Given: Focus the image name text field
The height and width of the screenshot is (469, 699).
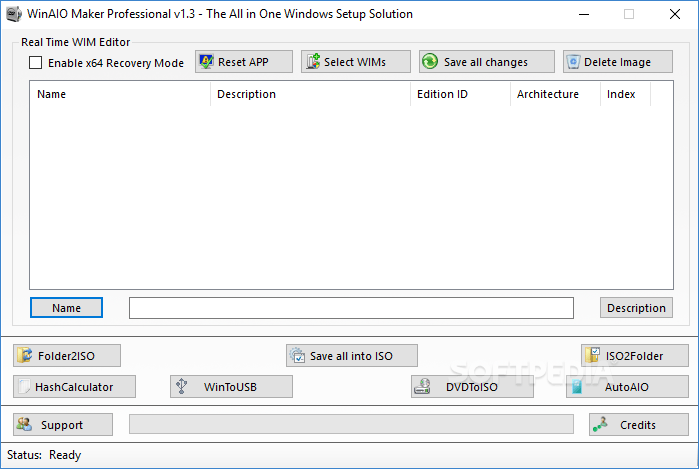Looking at the screenshot, I should tap(351, 308).
